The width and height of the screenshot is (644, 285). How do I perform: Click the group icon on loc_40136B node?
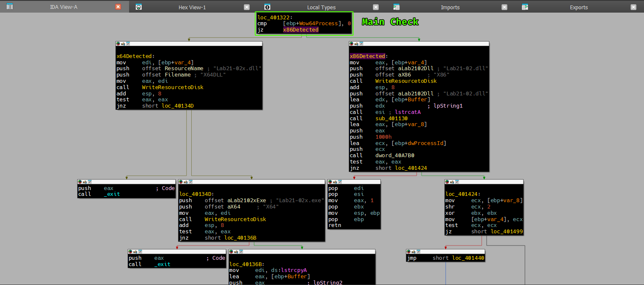click(x=242, y=251)
